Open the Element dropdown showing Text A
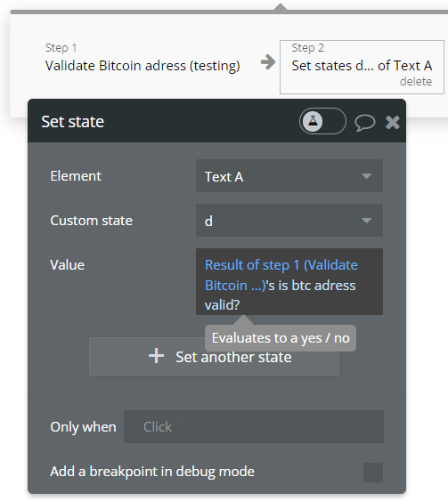This screenshot has width=448, height=501. click(289, 176)
